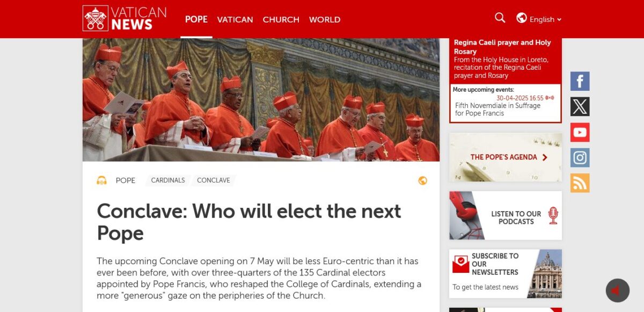Click the globe icon beside English
Image resolution: width=644 pixels, height=312 pixels.
click(522, 18)
